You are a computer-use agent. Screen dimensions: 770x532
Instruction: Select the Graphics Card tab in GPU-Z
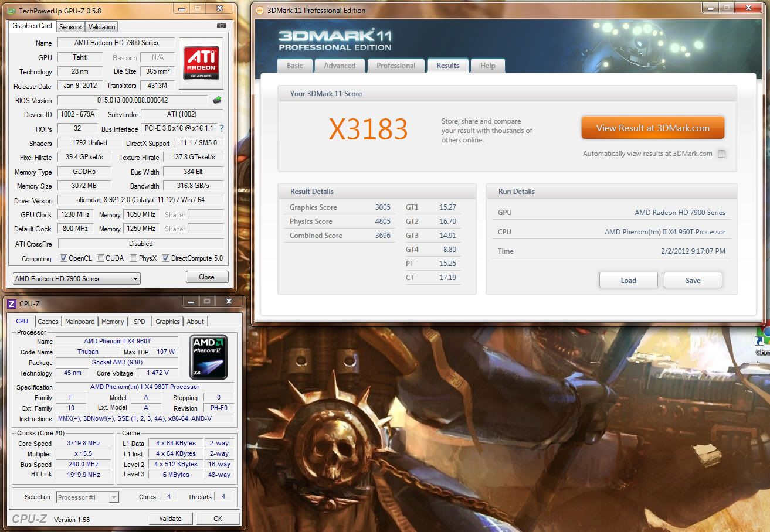(32, 26)
